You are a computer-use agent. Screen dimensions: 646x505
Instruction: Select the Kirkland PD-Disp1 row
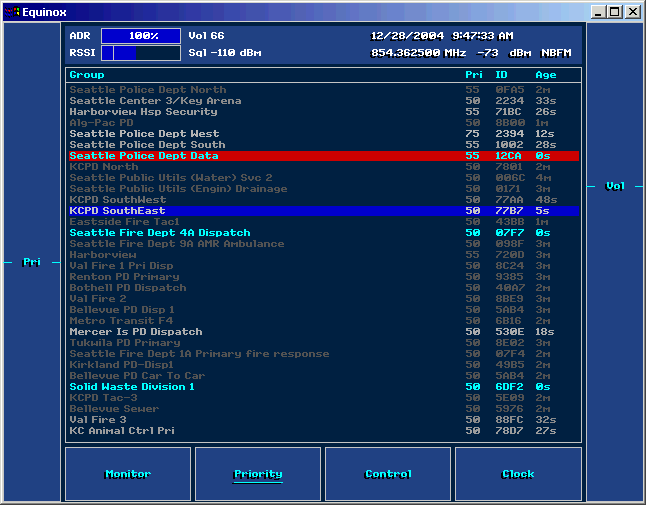click(x=324, y=365)
